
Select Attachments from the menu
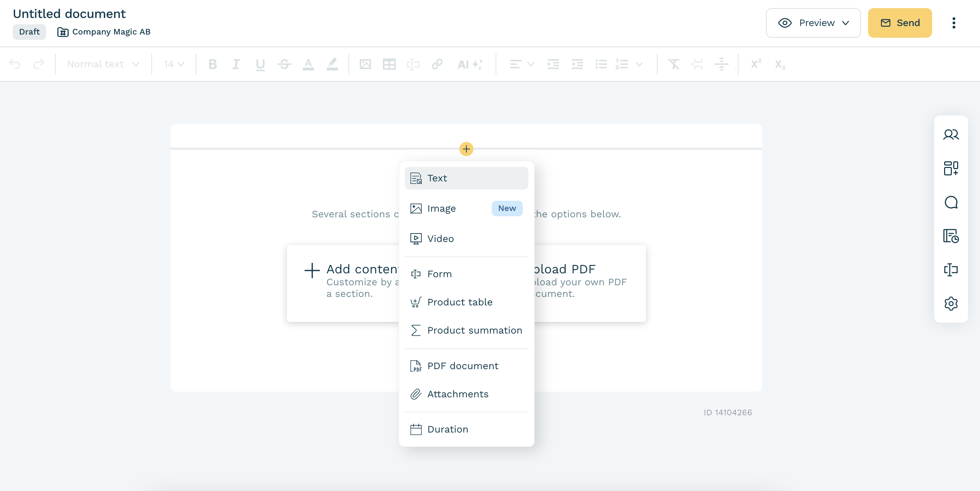(x=466, y=394)
